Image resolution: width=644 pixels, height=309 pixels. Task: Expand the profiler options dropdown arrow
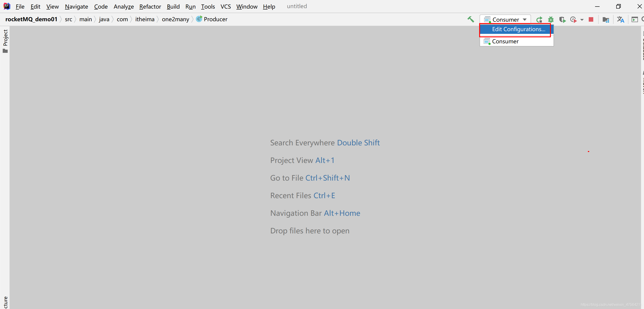(582, 19)
